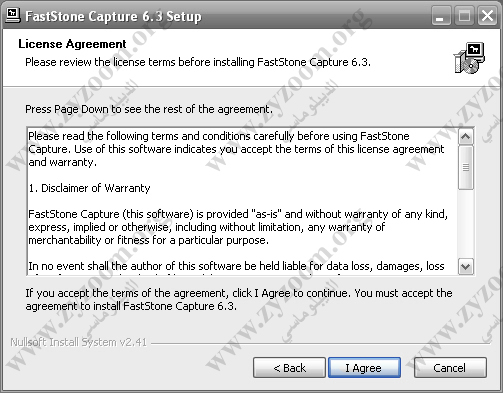Viewport: 503px width, 393px height.
Task: Click the 'If you accept the terms' text
Action: click(239, 300)
